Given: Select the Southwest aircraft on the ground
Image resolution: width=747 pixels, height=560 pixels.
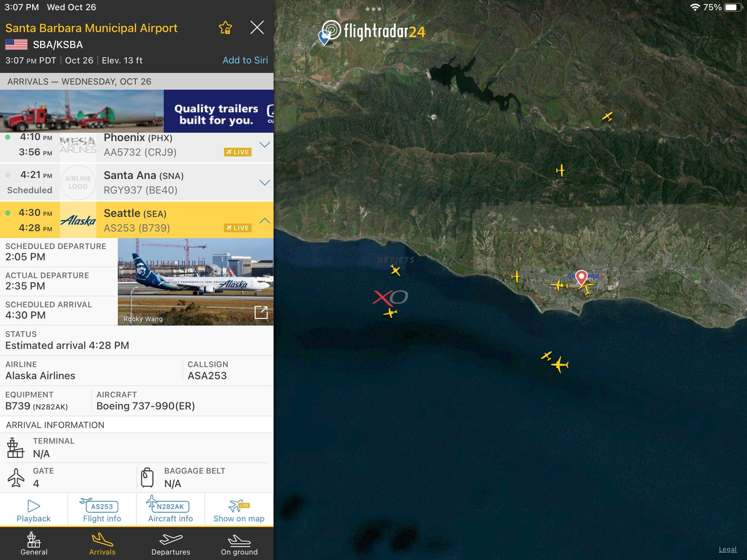Looking at the screenshot, I should point(587,288).
